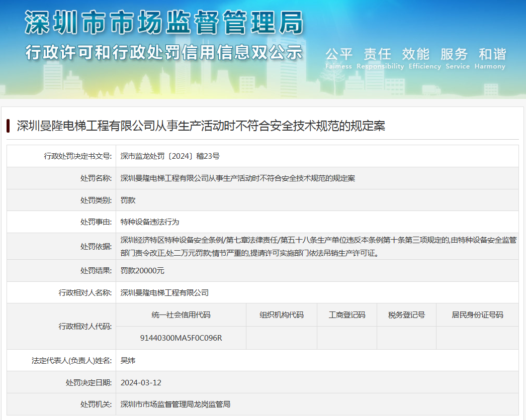526x420 pixels.
Task: Click the 处罚结果 label
Action: tap(96, 271)
